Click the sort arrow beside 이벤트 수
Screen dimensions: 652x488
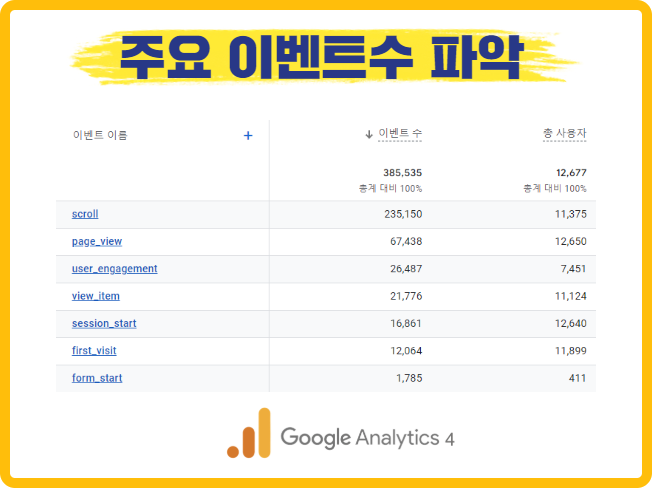pos(369,134)
